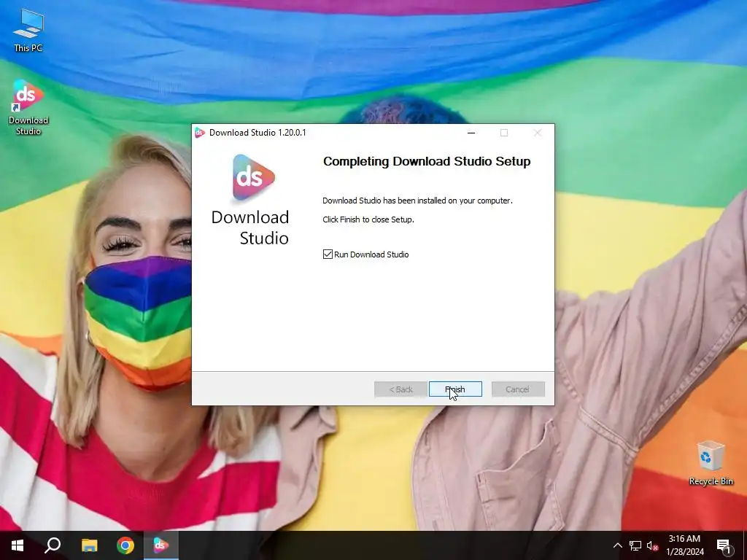This screenshot has height=560, width=747.
Task: Open the taskbar clock showing 3:16 AM
Action: pos(684,545)
